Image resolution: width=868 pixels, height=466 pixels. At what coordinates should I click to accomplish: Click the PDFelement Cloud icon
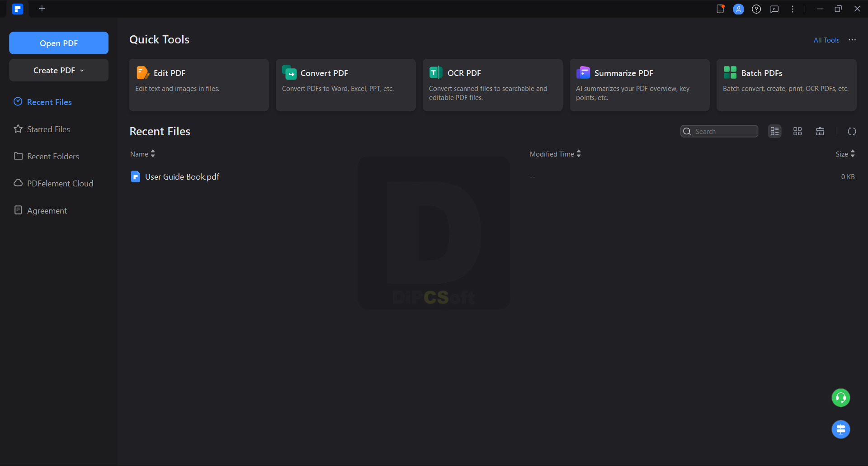[x=18, y=183]
